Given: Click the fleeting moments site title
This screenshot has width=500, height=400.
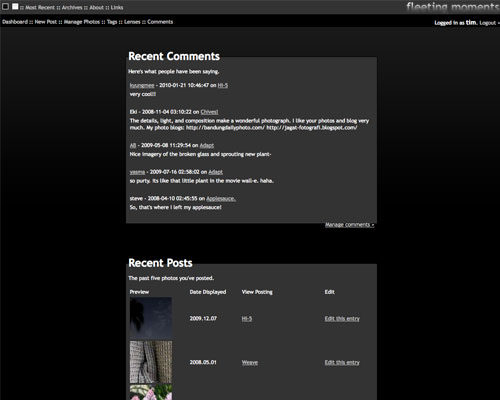Looking at the screenshot, I should coord(453,7).
